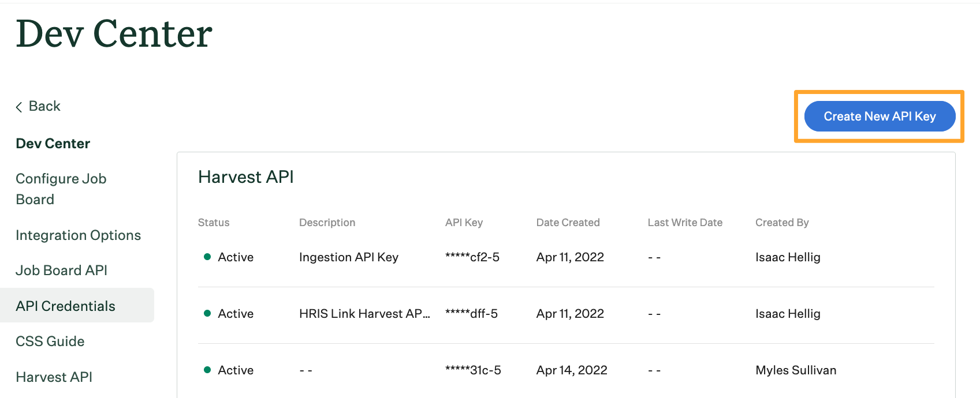Image resolution: width=980 pixels, height=398 pixels.
Task: Open Integration Options in the sidebar
Action: [78, 235]
